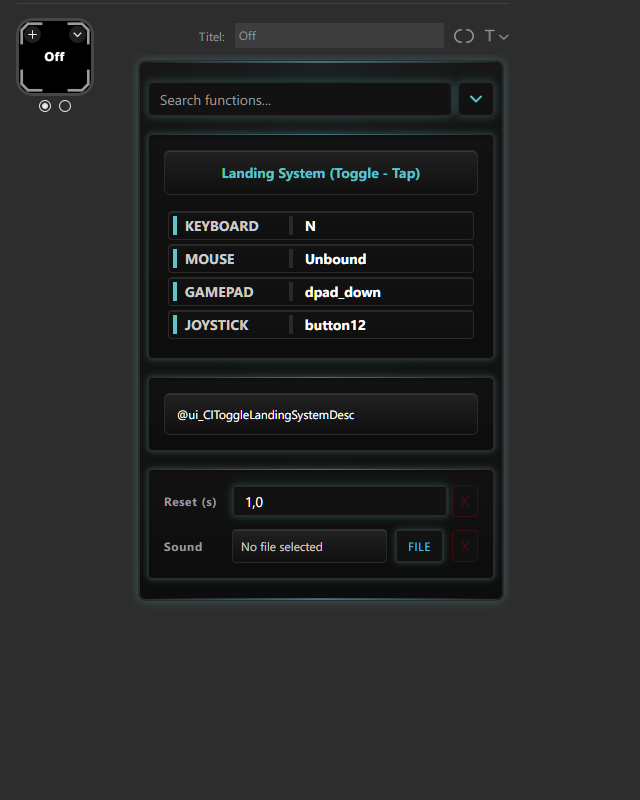640x800 pixels.
Task: Click the circular icon next to Titel
Action: click(464, 36)
